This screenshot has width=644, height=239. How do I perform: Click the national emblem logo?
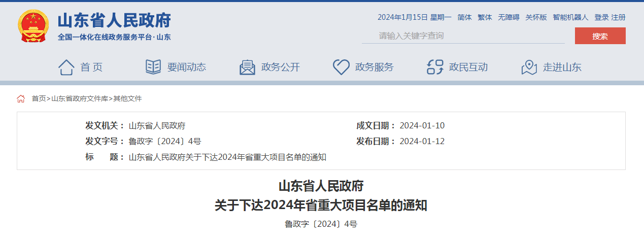pos(33,27)
